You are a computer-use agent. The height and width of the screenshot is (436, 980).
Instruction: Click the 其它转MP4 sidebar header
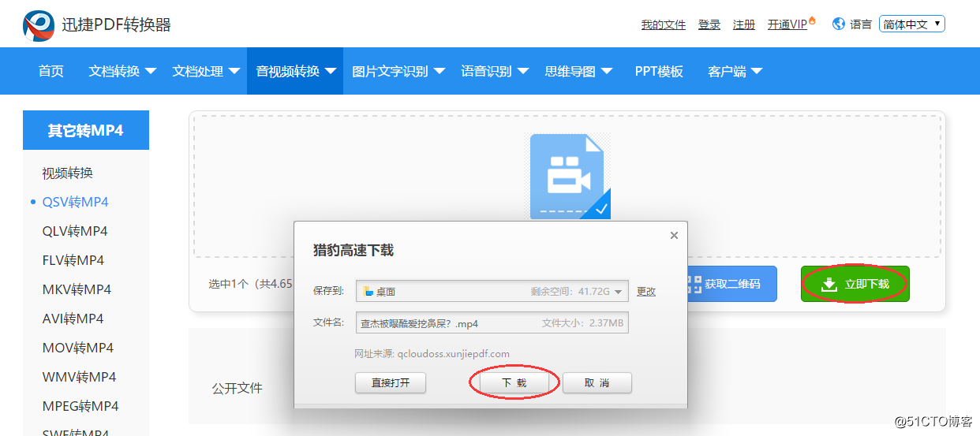tap(86, 130)
